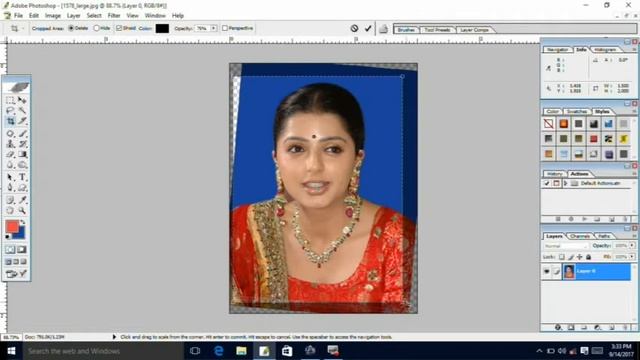Switch to the Navigator tab
Image resolution: width=640 pixels, height=360 pixels.
pos(557,49)
